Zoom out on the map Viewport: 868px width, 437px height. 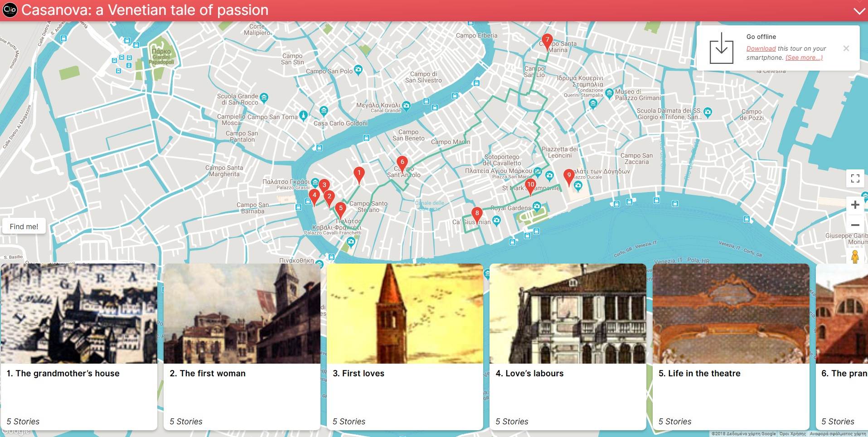tap(855, 225)
